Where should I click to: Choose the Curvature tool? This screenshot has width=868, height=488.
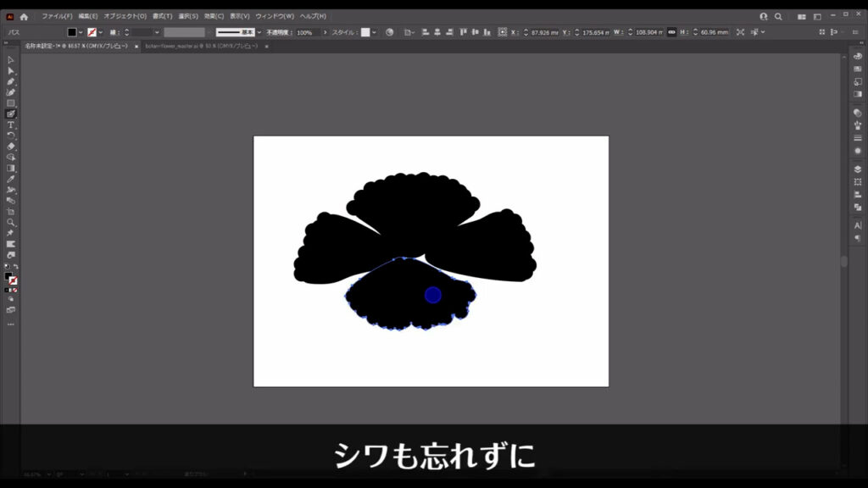(10, 92)
